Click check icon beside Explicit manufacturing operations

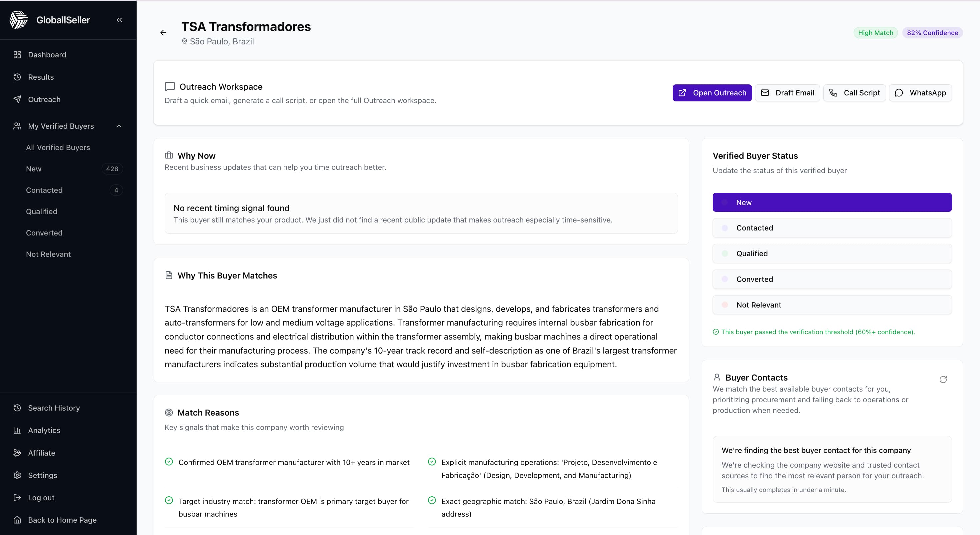click(x=432, y=462)
